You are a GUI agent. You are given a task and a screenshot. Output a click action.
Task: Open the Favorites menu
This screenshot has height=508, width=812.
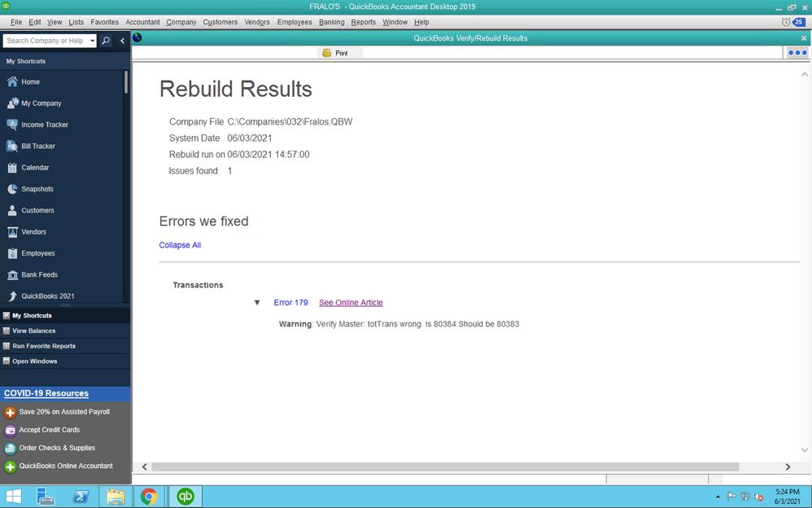[105, 22]
